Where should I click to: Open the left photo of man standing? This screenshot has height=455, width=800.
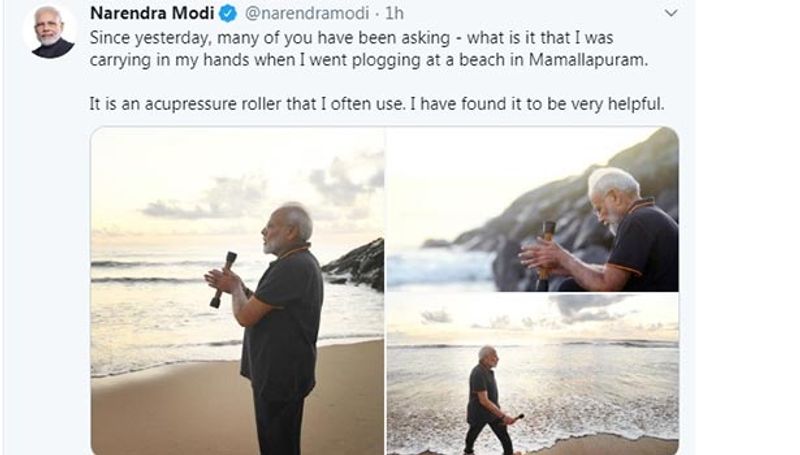237,290
